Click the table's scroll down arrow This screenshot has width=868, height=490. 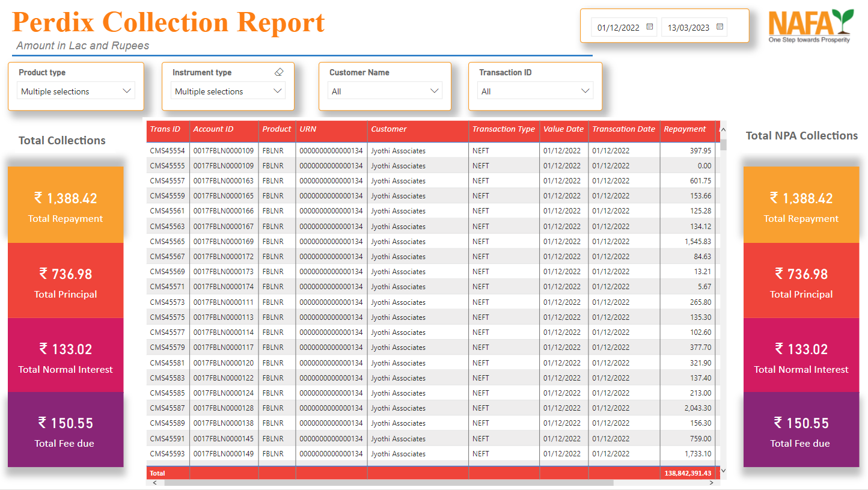pyautogui.click(x=723, y=471)
